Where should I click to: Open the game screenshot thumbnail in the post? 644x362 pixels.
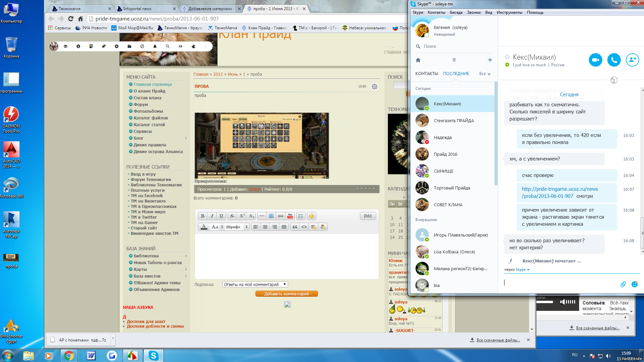click(x=262, y=146)
